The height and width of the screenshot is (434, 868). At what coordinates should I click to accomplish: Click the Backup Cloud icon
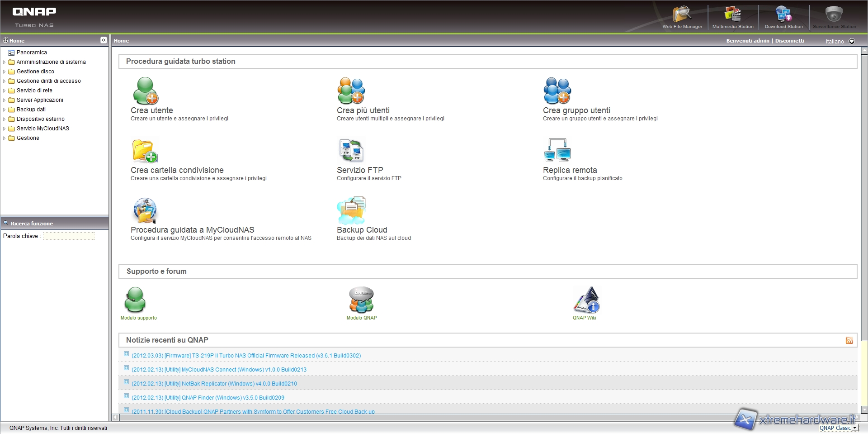click(x=351, y=210)
